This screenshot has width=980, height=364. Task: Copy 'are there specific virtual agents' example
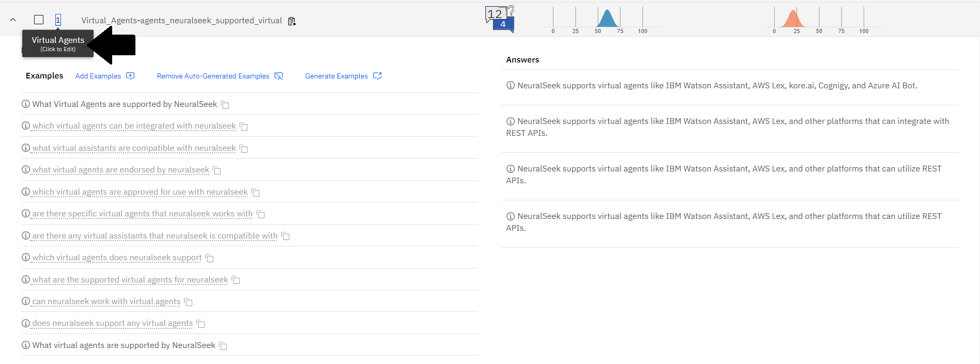261,214
